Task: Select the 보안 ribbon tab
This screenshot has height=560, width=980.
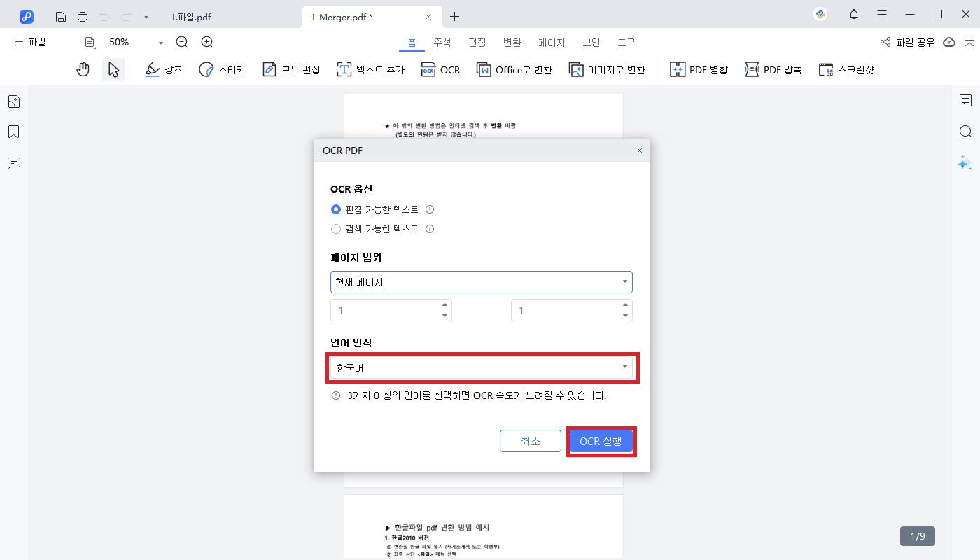Action: point(591,42)
